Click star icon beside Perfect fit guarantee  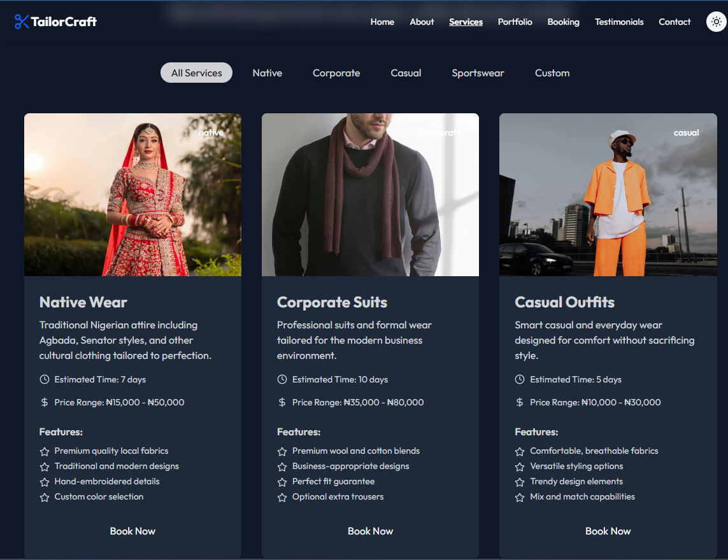click(x=282, y=482)
